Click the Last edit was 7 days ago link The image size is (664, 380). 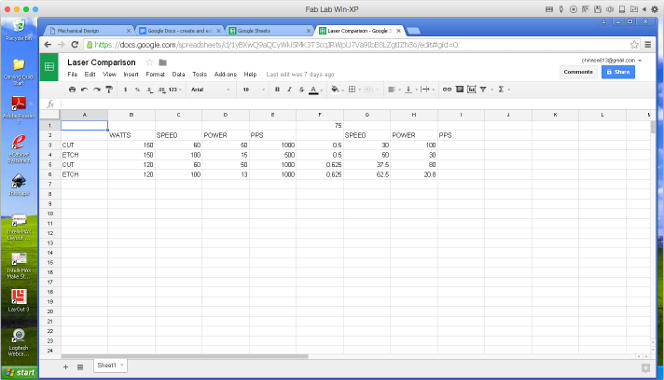[300, 74]
